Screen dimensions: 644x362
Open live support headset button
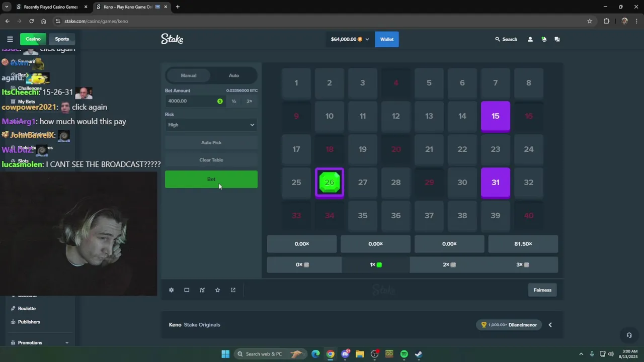[x=629, y=335]
